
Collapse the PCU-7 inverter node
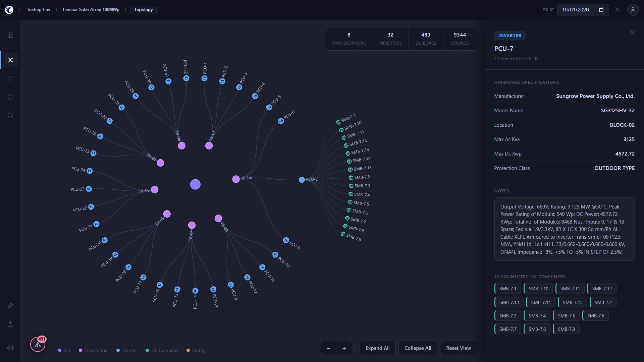(302, 180)
